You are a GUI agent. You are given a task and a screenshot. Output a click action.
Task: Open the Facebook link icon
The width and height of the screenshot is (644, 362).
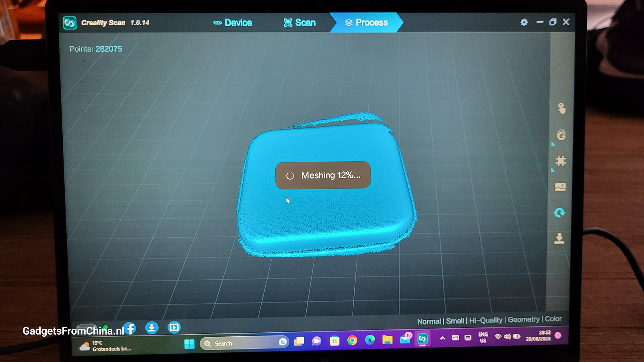pyautogui.click(x=130, y=329)
